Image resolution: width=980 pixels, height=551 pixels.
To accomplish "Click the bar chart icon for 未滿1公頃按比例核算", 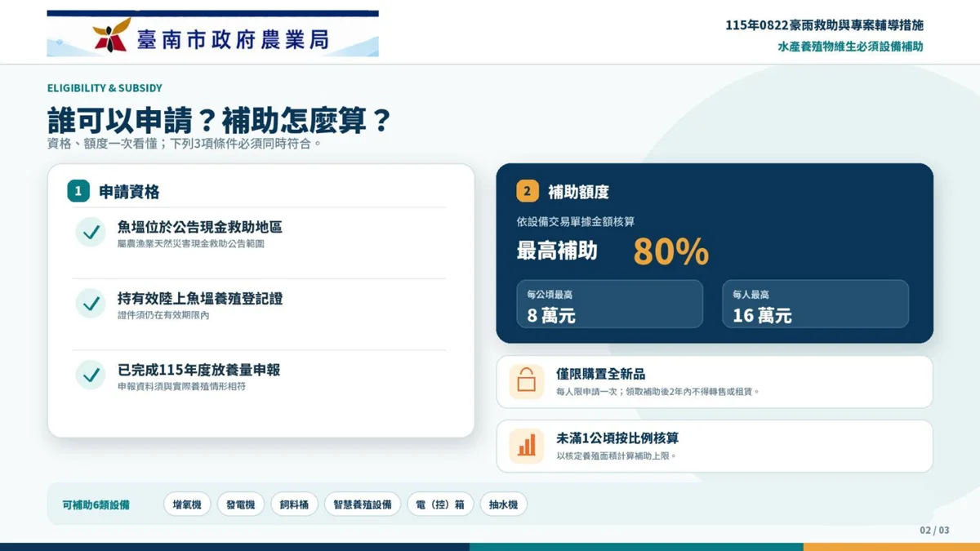I will (x=526, y=446).
